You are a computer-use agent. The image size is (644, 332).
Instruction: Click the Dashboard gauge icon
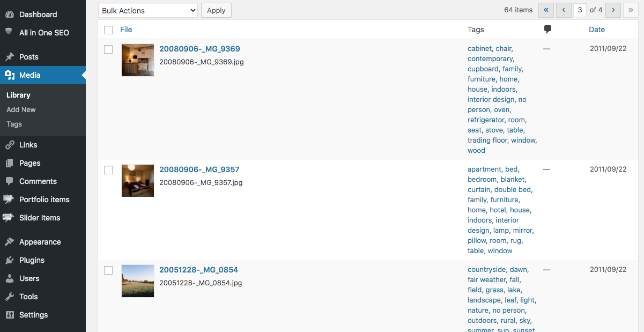[9, 14]
